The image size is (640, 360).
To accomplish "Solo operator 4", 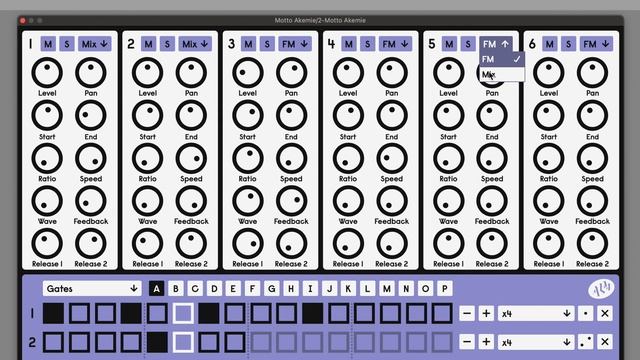I will (x=368, y=44).
